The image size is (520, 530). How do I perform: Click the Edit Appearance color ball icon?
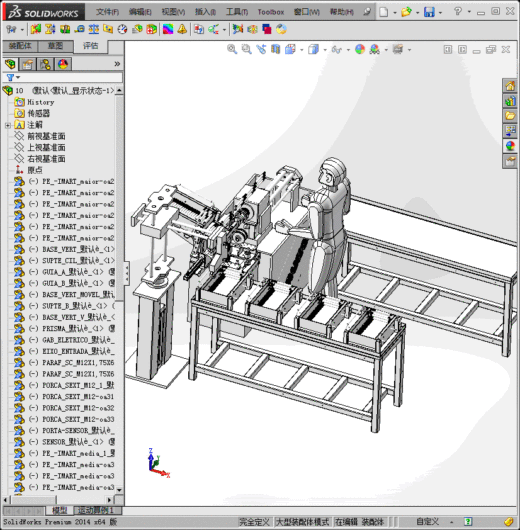click(x=360, y=49)
